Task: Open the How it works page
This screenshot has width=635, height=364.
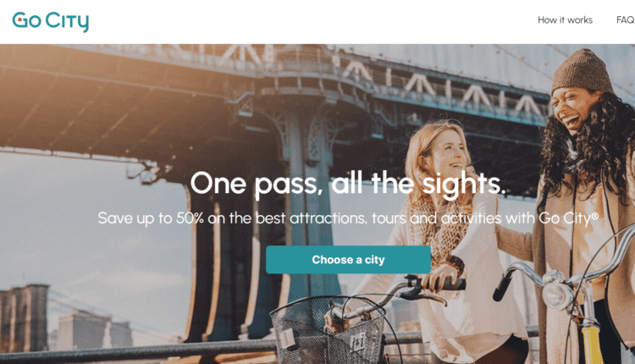Action: [x=565, y=19]
